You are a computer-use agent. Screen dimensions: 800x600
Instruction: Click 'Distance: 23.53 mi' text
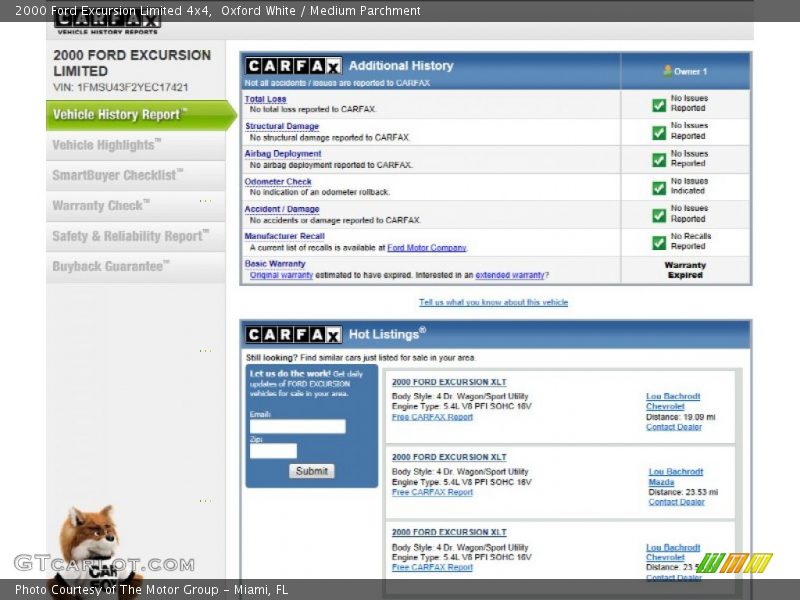coord(683,492)
